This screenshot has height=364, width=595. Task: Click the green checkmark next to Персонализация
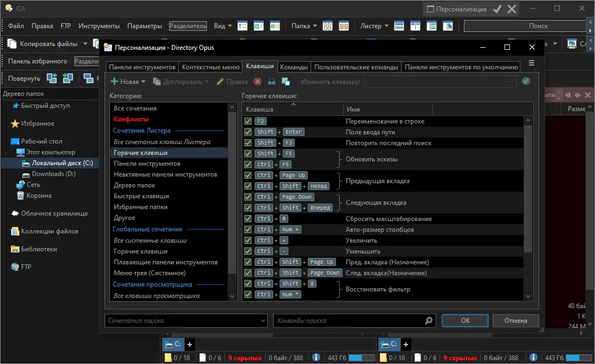point(497,9)
